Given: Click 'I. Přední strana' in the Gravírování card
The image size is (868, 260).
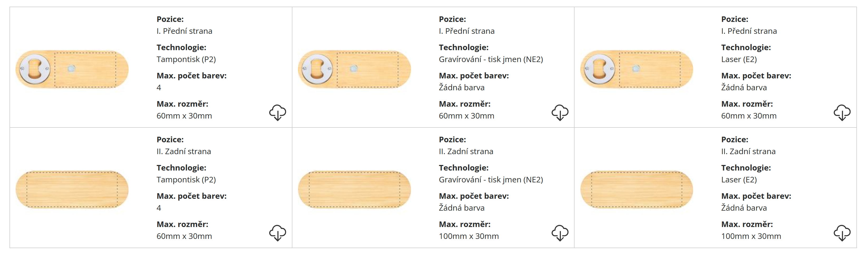Looking at the screenshot, I should (x=466, y=31).
